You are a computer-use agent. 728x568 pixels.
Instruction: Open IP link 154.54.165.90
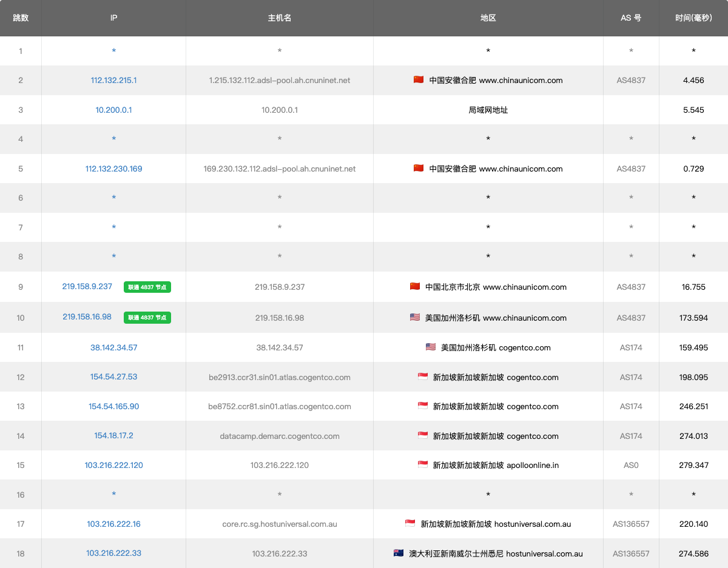click(x=114, y=406)
